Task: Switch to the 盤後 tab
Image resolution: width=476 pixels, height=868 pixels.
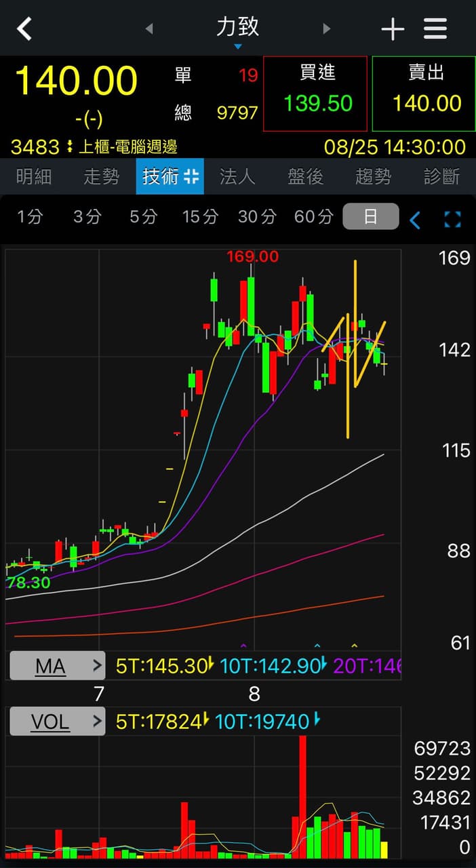Action: [305, 177]
